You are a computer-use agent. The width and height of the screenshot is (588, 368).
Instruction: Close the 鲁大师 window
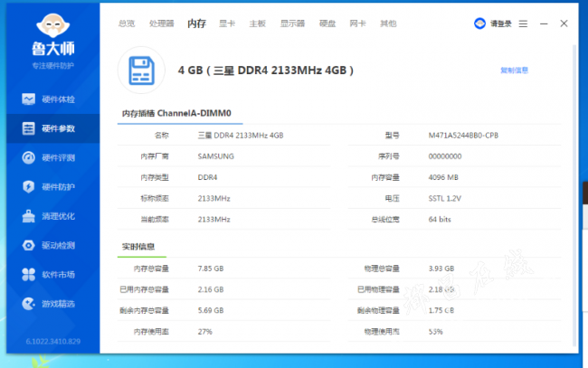click(564, 24)
